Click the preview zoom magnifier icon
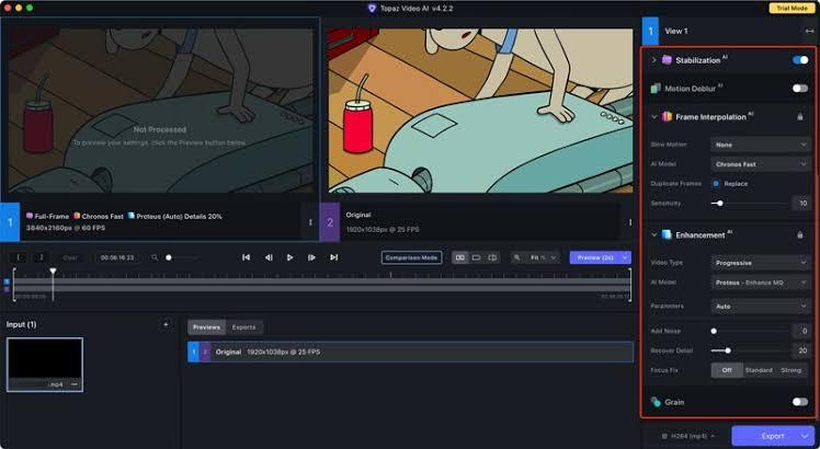This screenshot has height=449, width=820. click(x=517, y=258)
